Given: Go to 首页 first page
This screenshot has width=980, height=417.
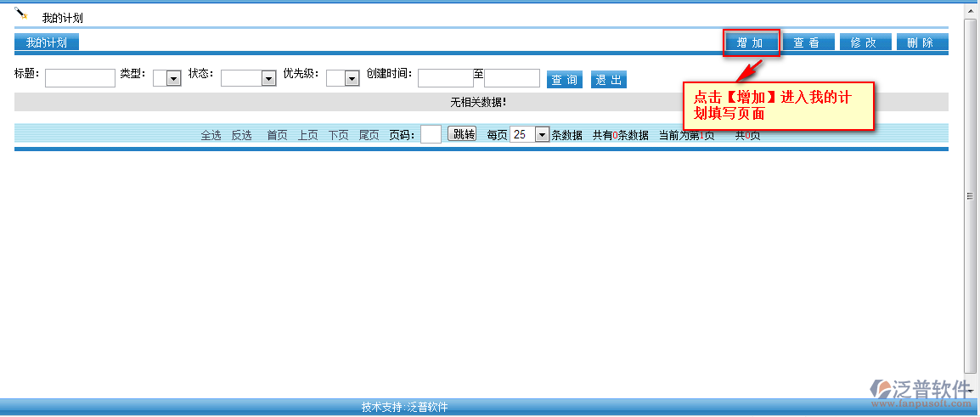Looking at the screenshot, I should pos(277,135).
